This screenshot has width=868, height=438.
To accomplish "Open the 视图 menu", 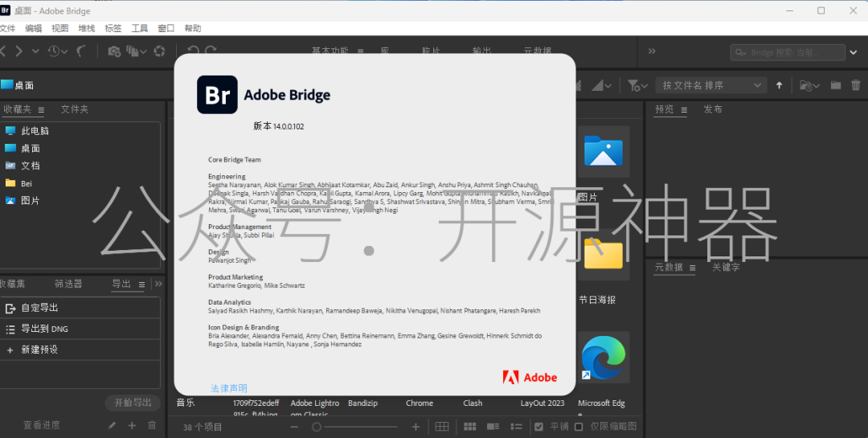I will [59, 28].
